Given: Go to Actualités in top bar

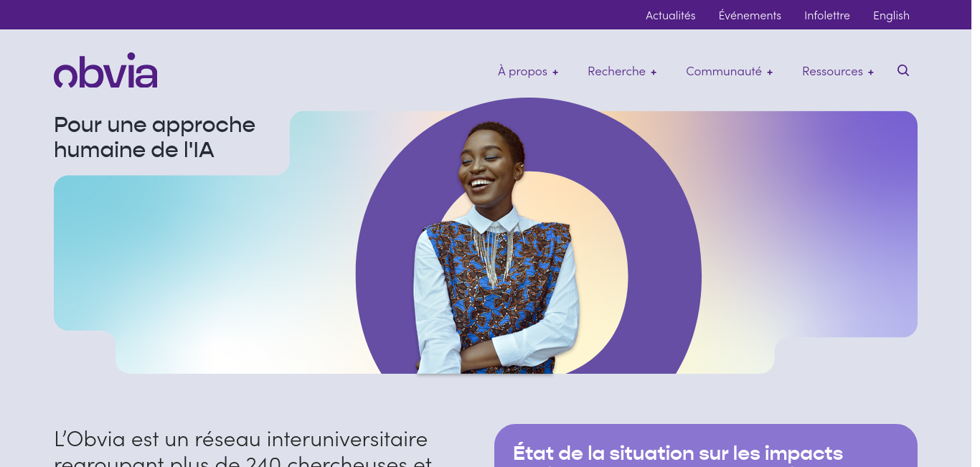Looking at the screenshot, I should coord(671,15).
